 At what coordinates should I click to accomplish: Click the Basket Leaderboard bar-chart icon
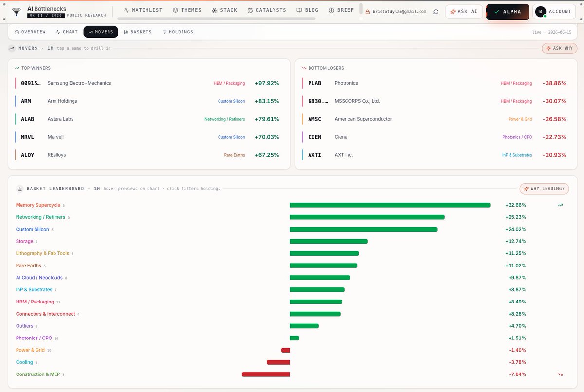[x=20, y=189]
